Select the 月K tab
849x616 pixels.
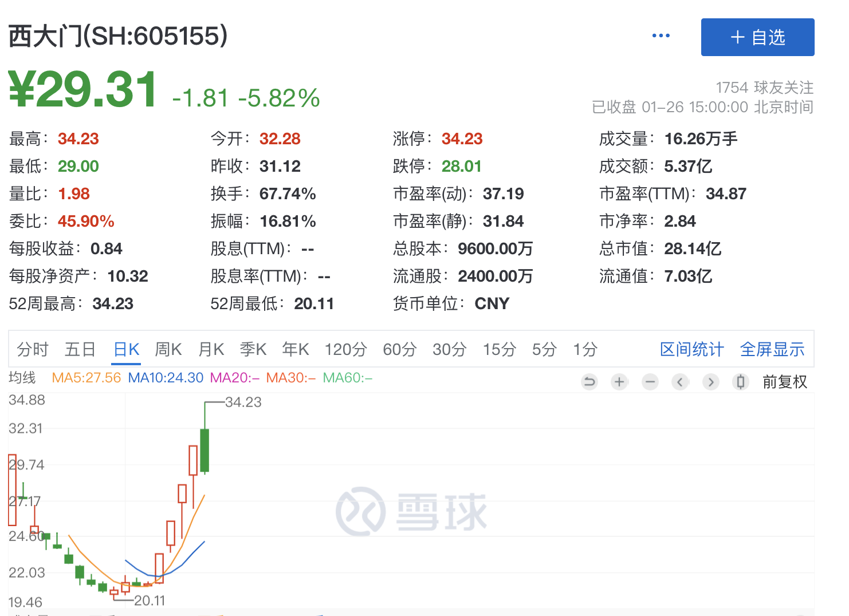tap(211, 349)
